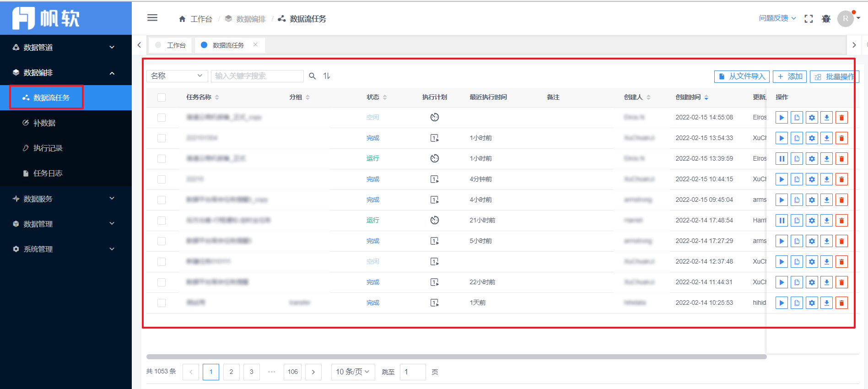Open 数据流任务 in the sidebar
The width and height of the screenshot is (868, 389).
[x=66, y=97]
